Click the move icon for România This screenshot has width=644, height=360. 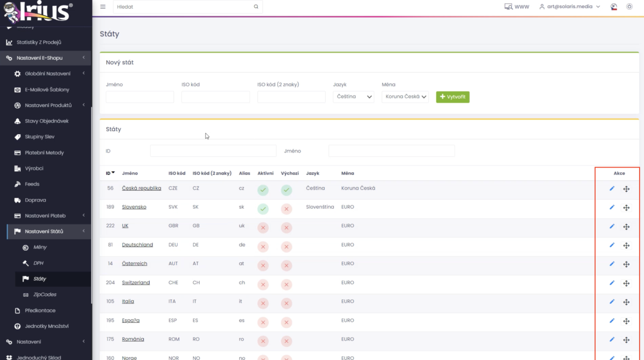point(626,340)
